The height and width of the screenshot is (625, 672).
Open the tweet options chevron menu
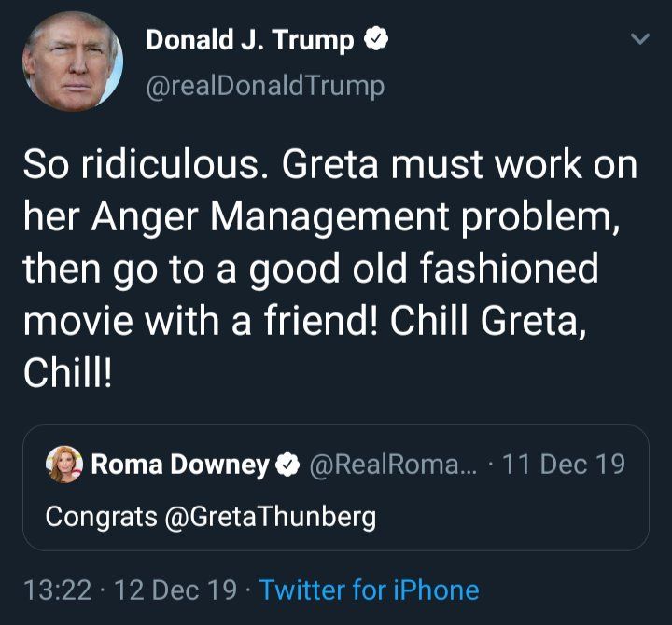pos(640,39)
